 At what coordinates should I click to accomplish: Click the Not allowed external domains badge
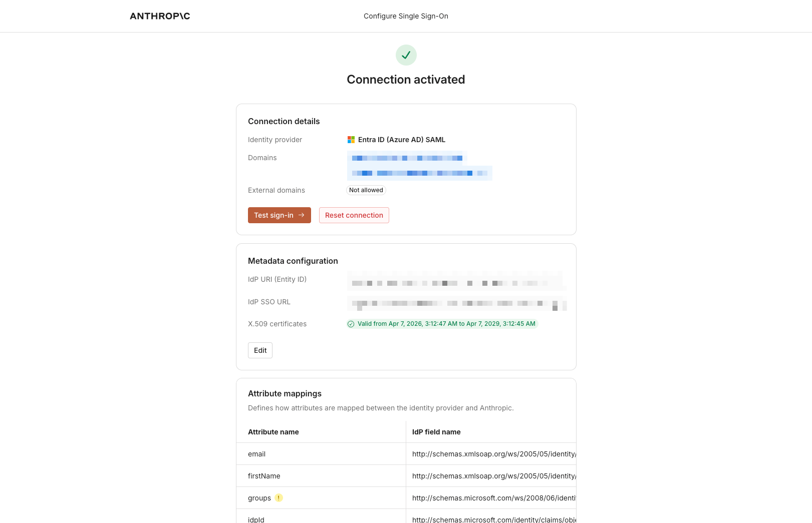pos(366,190)
